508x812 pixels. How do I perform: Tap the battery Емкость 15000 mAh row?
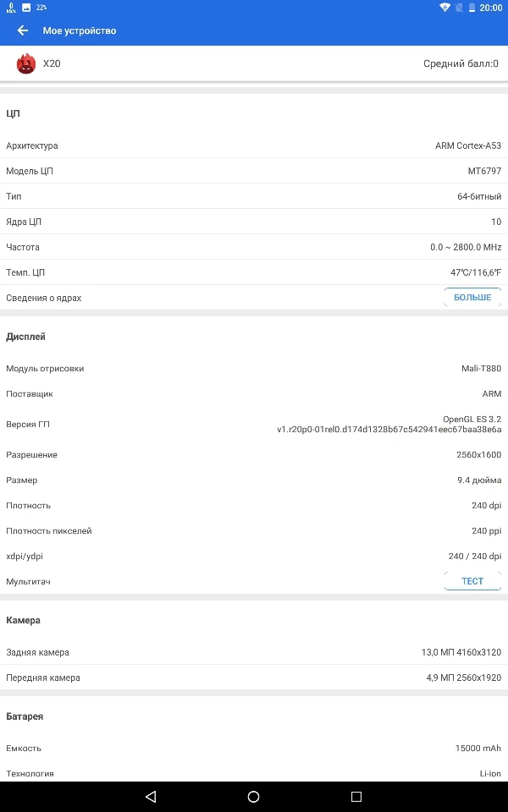[254, 749]
